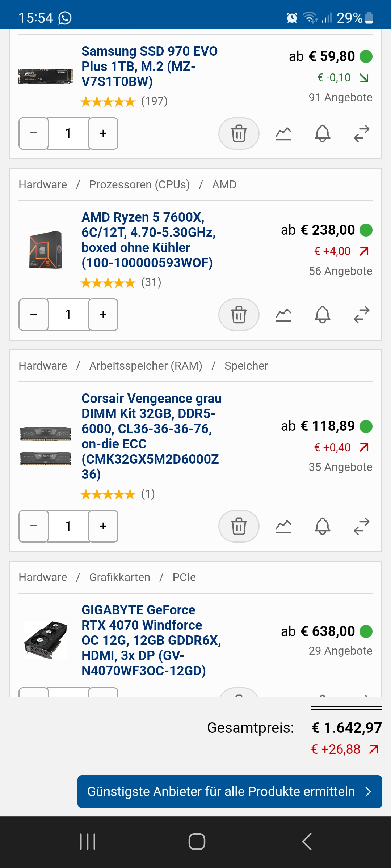391x868 pixels.
Task: Compare the Samsung SSD with similar products
Action: point(361,134)
